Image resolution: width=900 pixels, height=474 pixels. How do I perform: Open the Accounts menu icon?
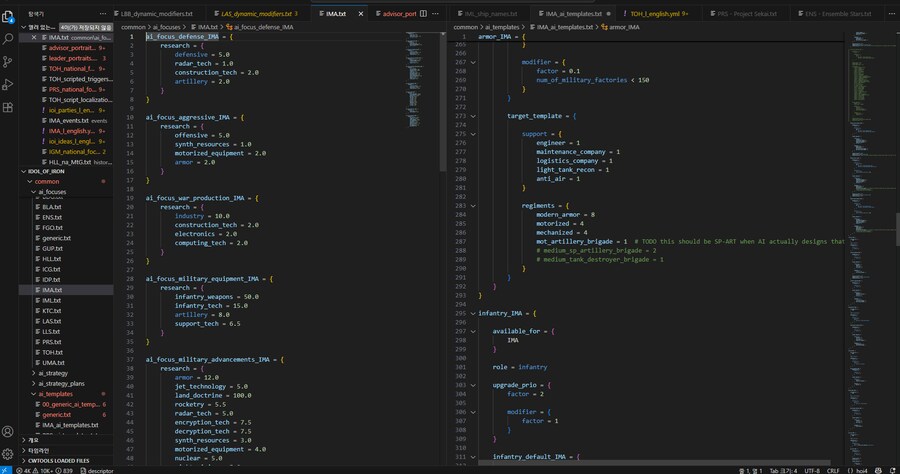(x=8, y=431)
